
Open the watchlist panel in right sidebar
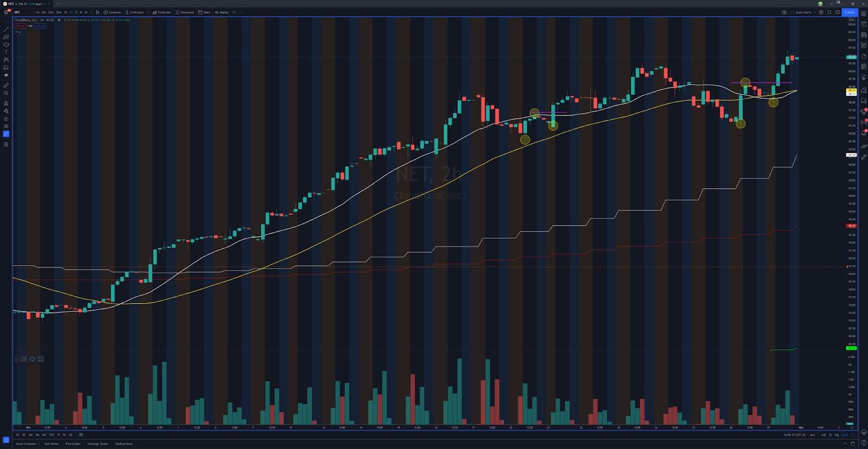pos(864,14)
